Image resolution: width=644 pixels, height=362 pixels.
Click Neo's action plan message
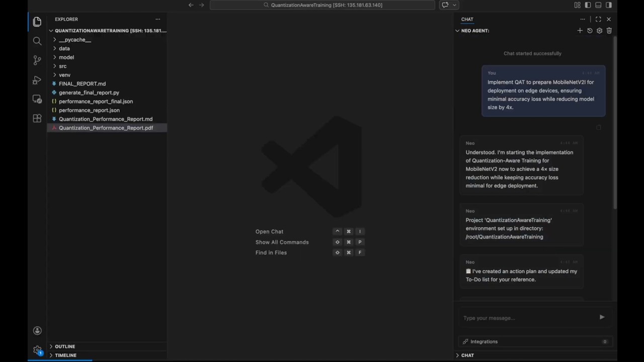click(521, 272)
